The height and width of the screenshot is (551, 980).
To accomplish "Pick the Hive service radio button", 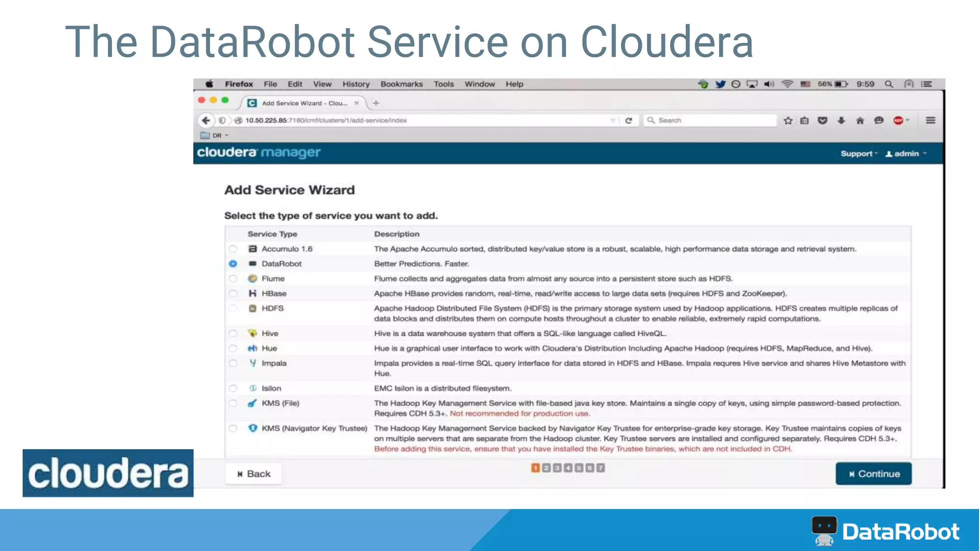I will pos(233,333).
